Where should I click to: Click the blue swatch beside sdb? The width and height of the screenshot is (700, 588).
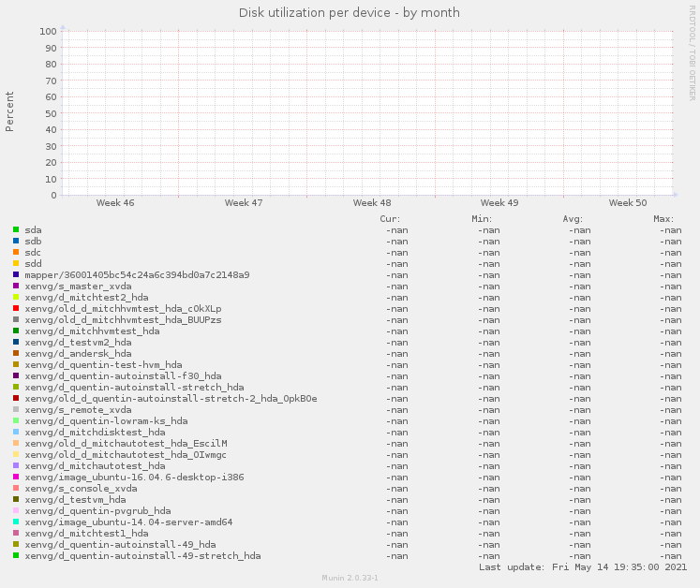tap(16, 241)
